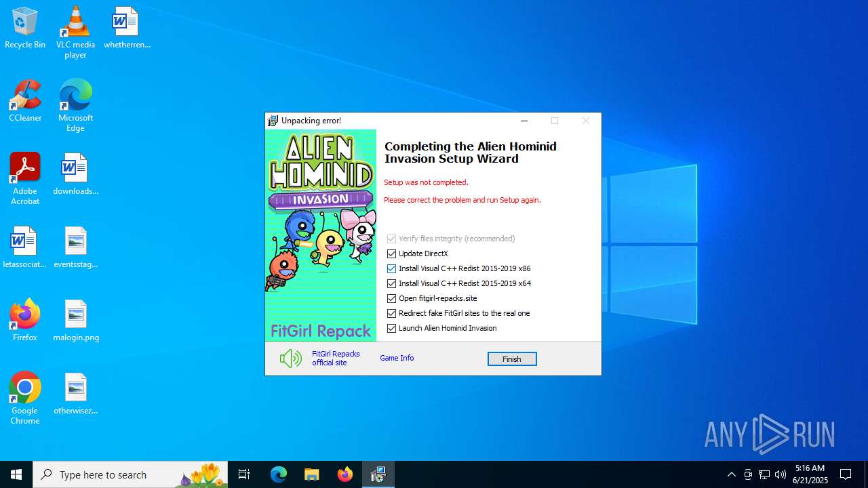Click the taskbar search box

point(130,474)
